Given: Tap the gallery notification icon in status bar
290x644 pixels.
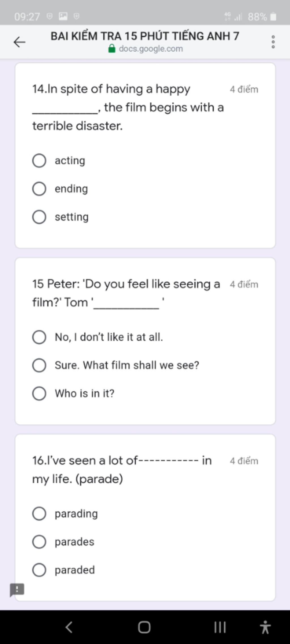Looking at the screenshot, I should tap(63, 16).
